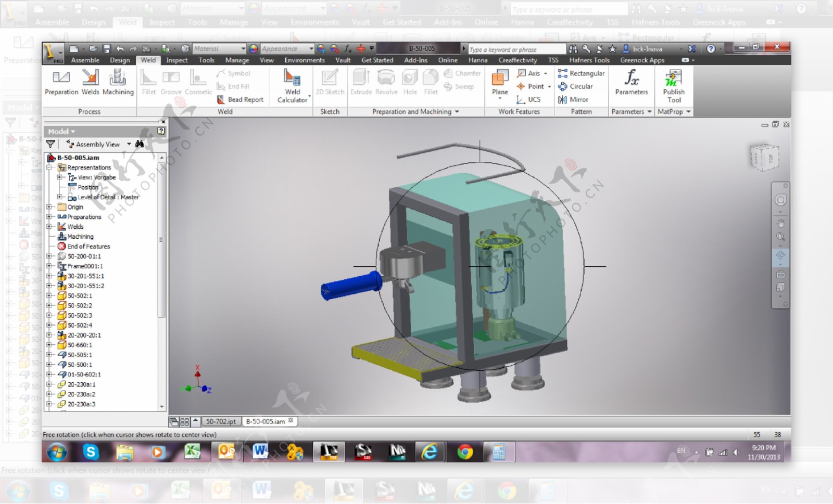833x504 pixels.
Task: Launch the Weld Calculator
Action: coord(292,86)
